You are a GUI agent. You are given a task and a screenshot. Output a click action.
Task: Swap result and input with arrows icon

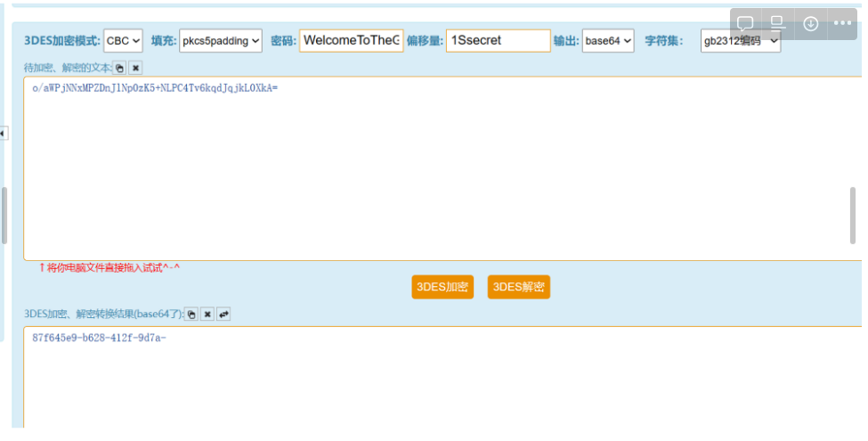[223, 314]
